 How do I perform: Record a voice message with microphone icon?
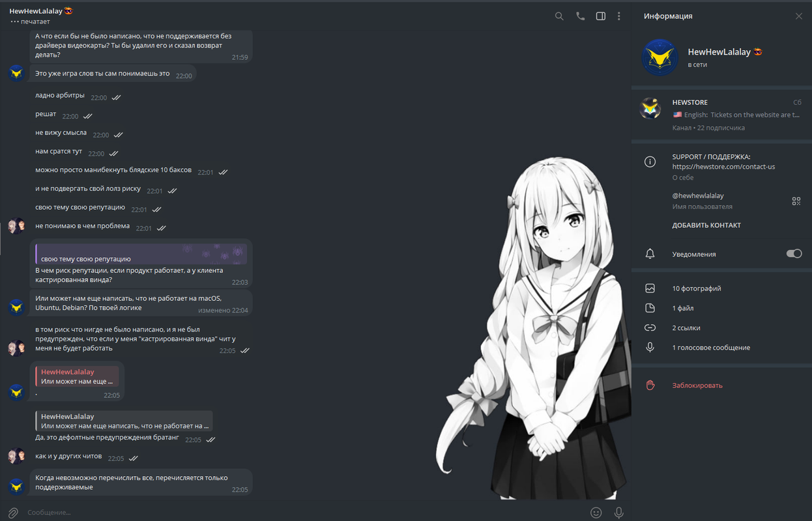click(618, 513)
